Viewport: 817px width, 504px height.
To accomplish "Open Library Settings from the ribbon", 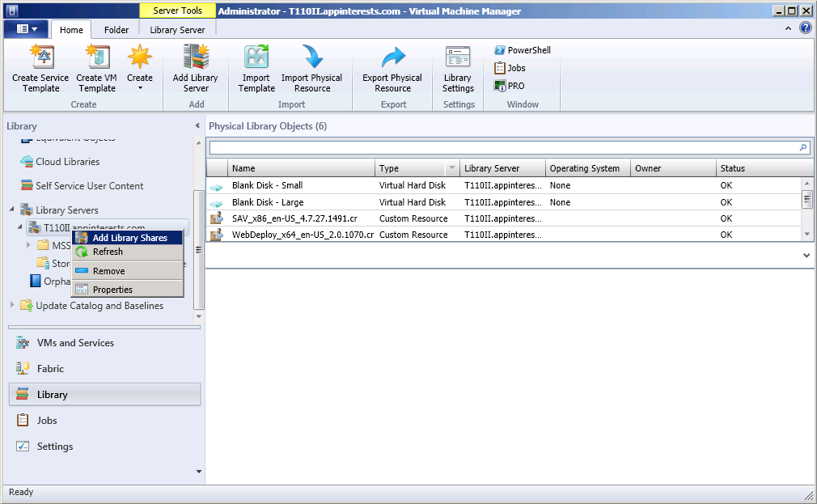I will click(x=458, y=57).
